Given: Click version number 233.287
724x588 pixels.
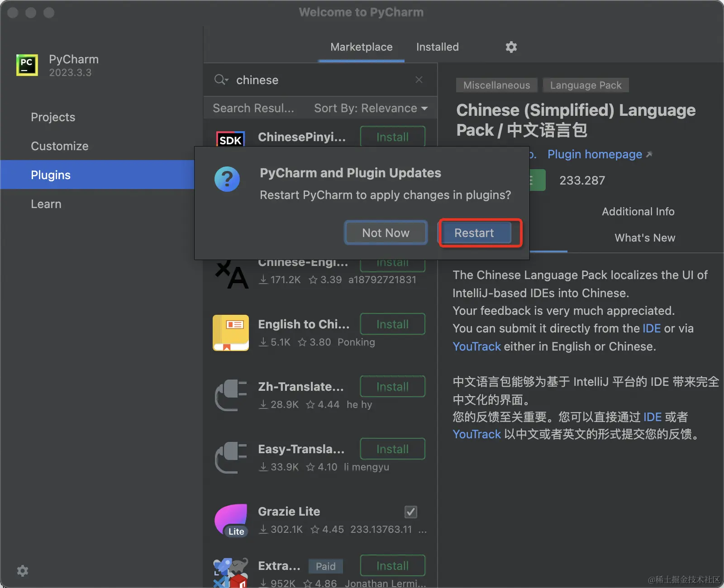Looking at the screenshot, I should click(582, 180).
